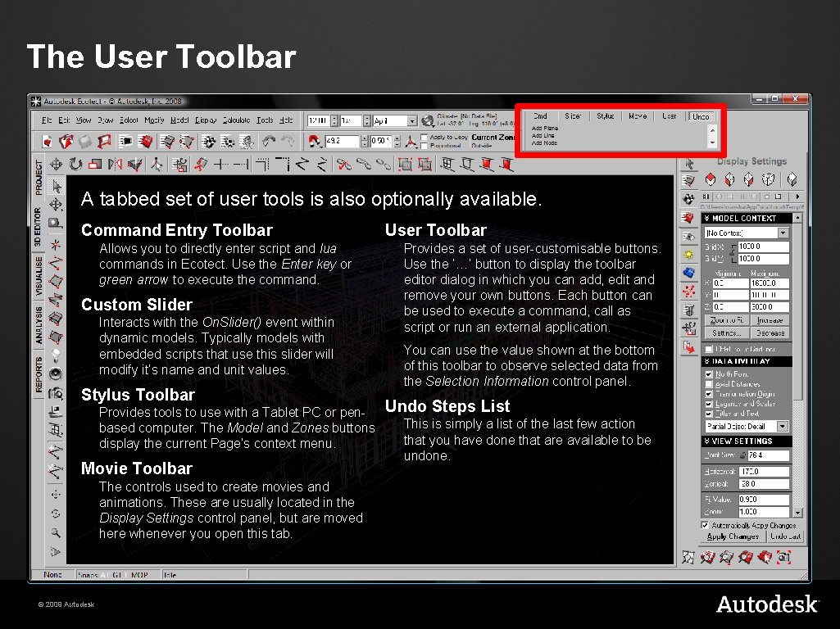Adjust the Joint Size slider value
The image size is (840, 629).
point(743,455)
